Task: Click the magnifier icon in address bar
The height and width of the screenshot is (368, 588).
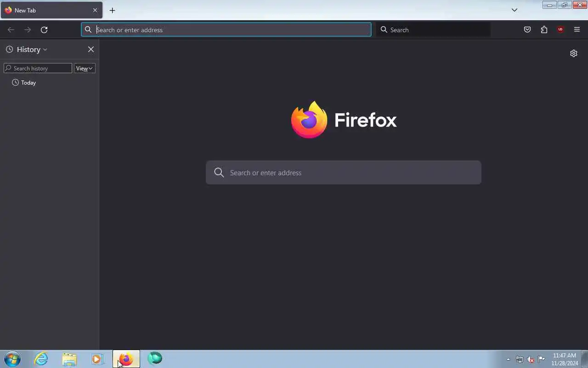Action: coord(88,30)
